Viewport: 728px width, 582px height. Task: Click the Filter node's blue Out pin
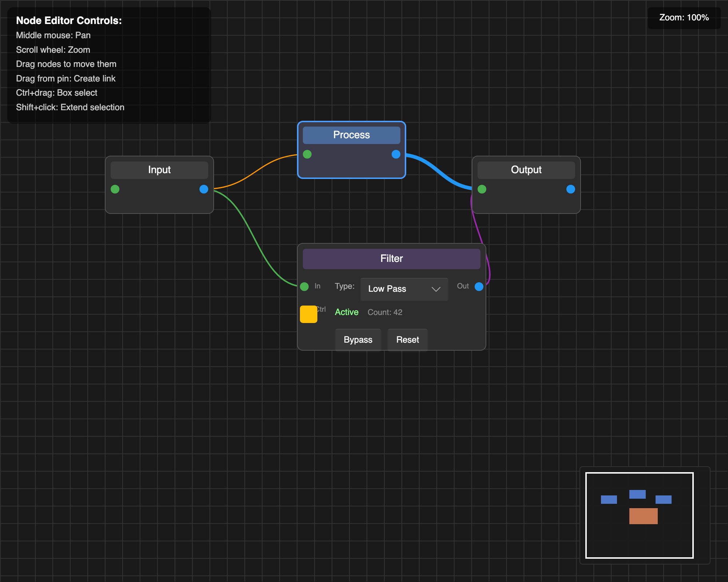(479, 287)
